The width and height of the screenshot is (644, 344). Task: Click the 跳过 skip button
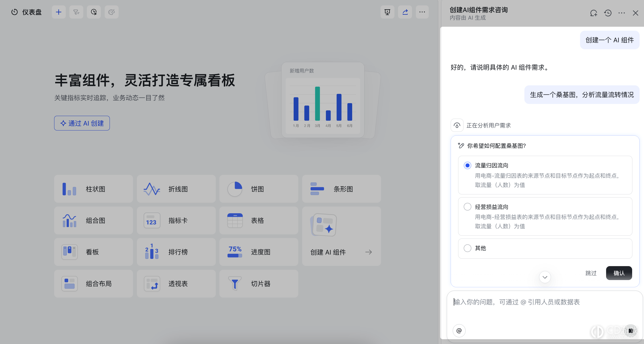pos(591,273)
